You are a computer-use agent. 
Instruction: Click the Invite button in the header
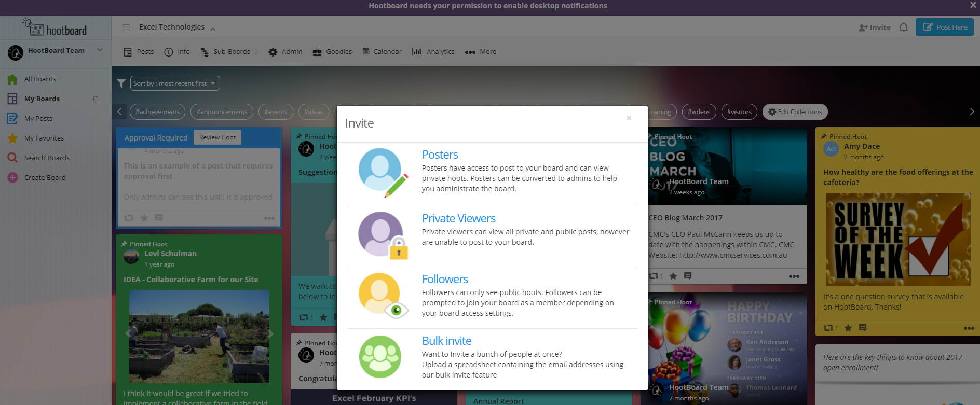tap(875, 27)
